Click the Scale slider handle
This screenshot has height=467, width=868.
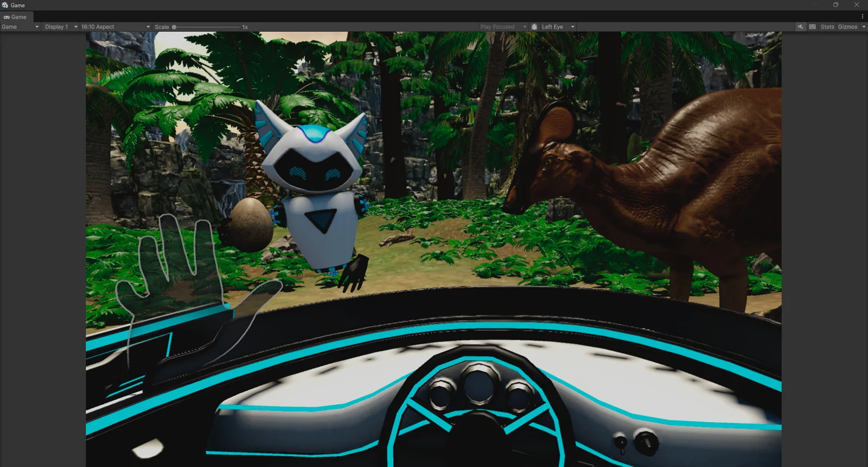tap(174, 27)
